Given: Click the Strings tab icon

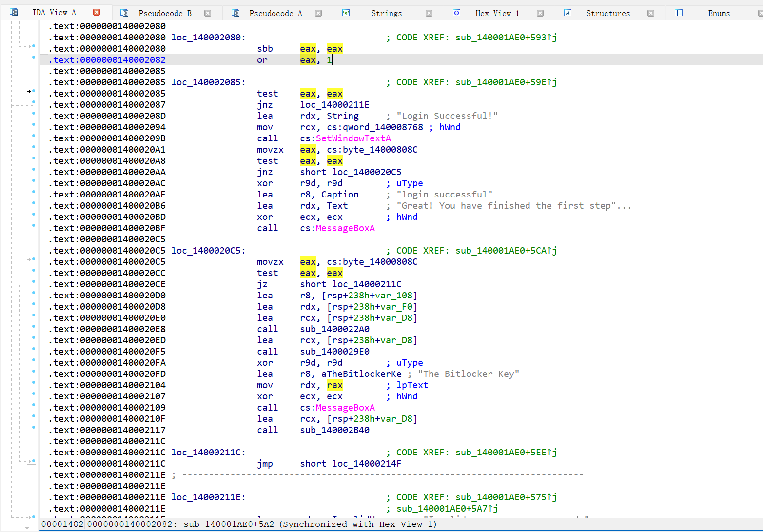Looking at the screenshot, I should pyautogui.click(x=346, y=13).
